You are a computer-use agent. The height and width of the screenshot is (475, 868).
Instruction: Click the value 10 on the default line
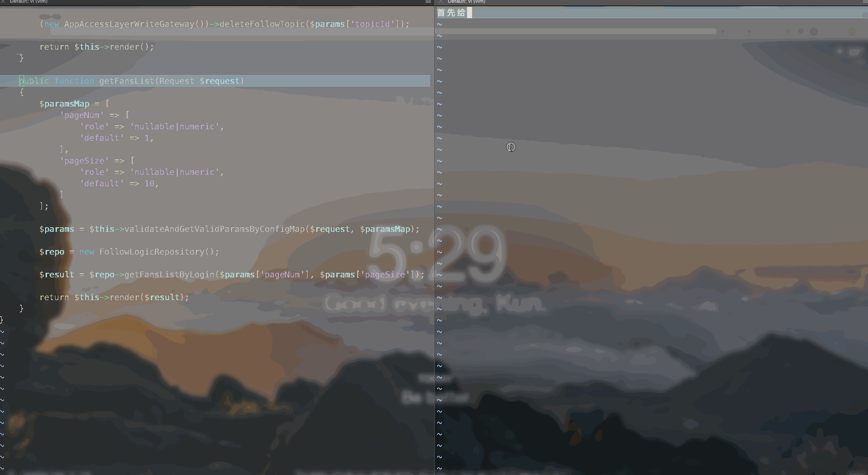149,184
